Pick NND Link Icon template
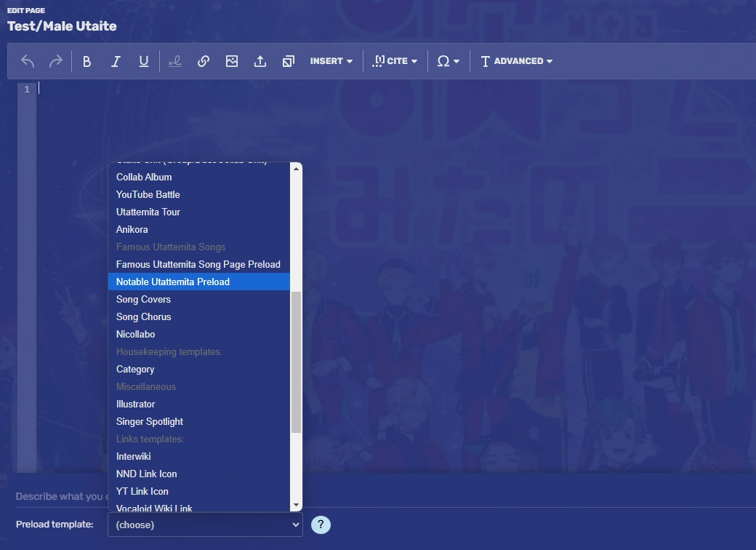The image size is (756, 550). pos(199,474)
